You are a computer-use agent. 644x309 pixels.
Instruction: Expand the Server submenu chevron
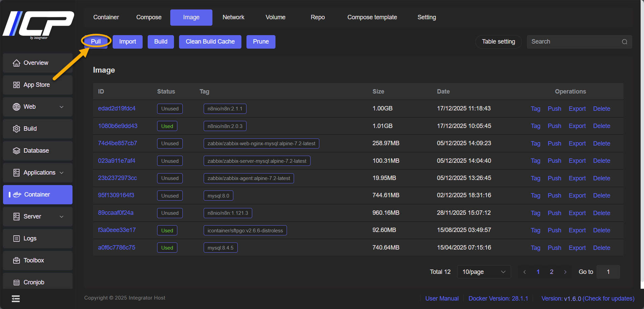[61, 216]
